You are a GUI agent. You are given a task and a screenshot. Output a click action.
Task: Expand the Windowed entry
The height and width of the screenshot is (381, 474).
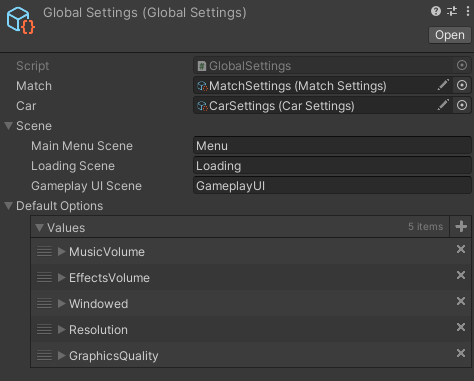[x=61, y=303]
